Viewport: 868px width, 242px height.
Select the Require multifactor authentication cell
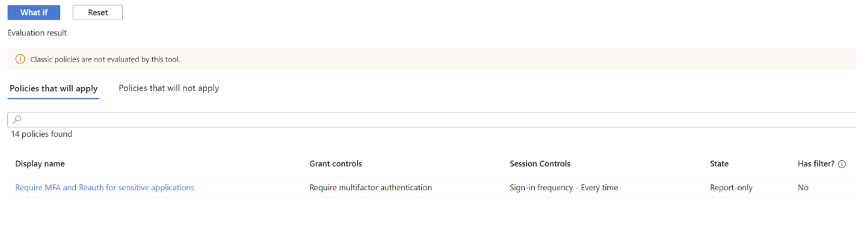pyautogui.click(x=371, y=188)
